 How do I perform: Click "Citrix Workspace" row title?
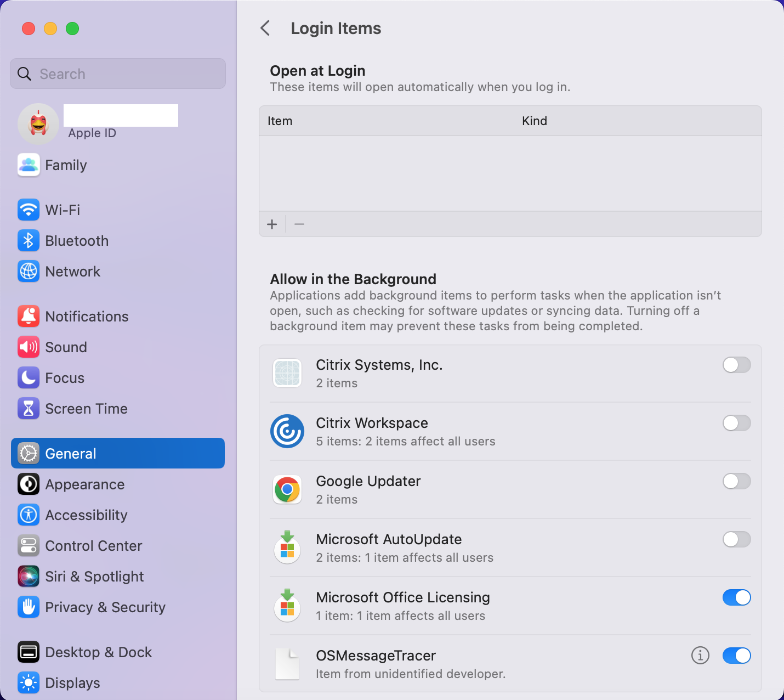[372, 423]
